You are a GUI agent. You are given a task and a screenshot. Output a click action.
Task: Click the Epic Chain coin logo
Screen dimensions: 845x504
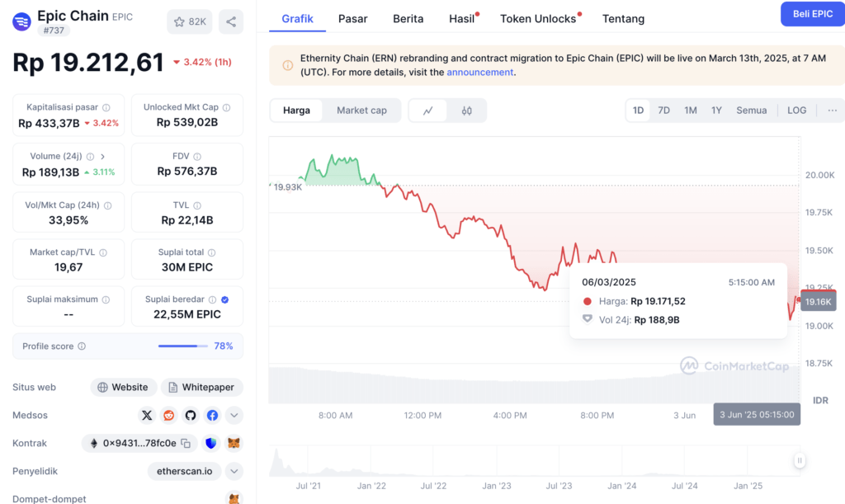pyautogui.click(x=21, y=21)
